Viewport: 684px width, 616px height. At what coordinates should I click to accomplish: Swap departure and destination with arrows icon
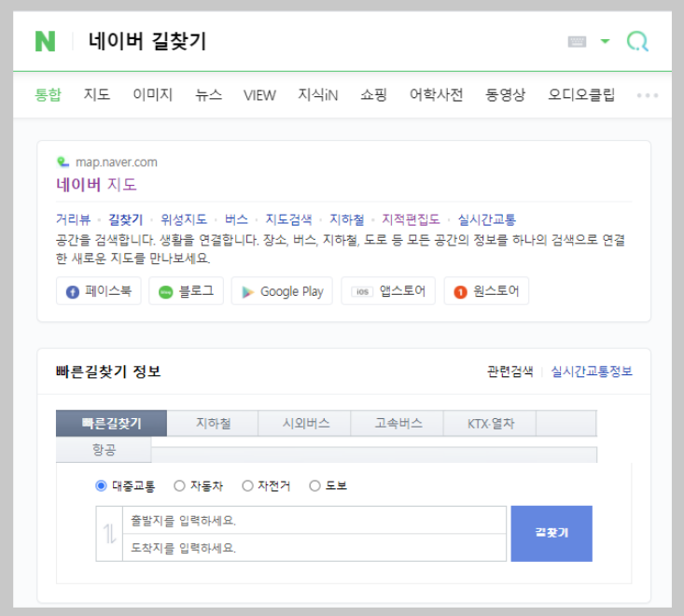[109, 534]
